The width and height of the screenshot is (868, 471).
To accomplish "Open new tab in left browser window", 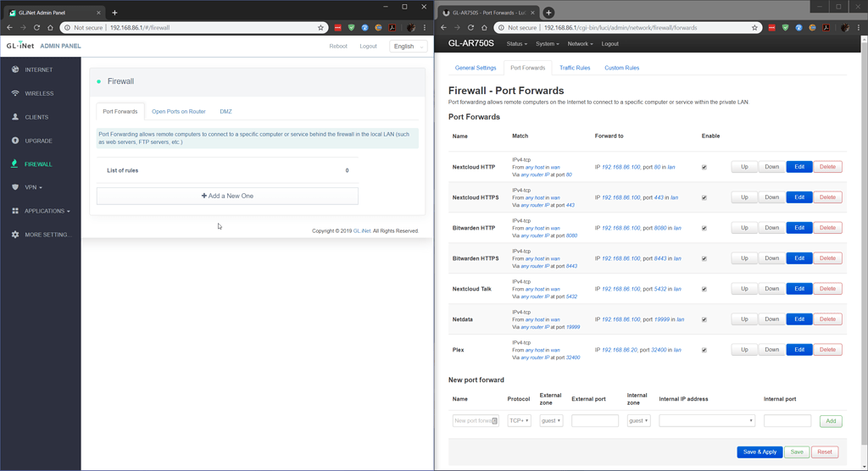I will (x=114, y=13).
